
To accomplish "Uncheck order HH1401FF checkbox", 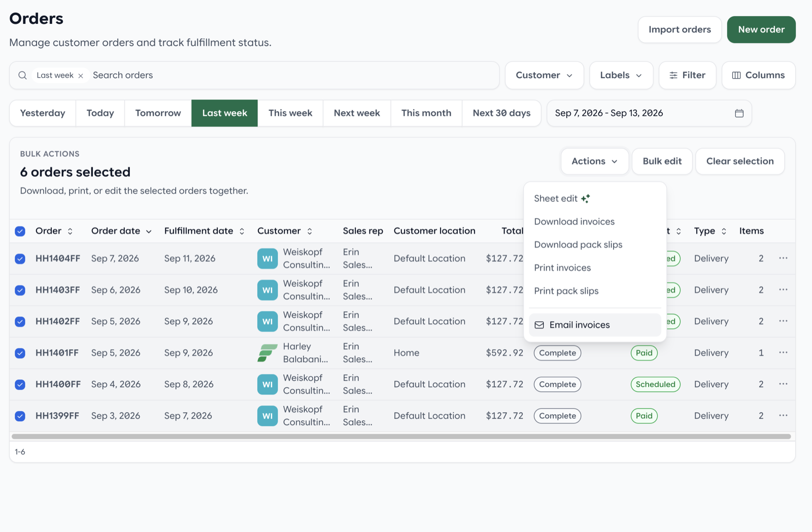I will [20, 353].
